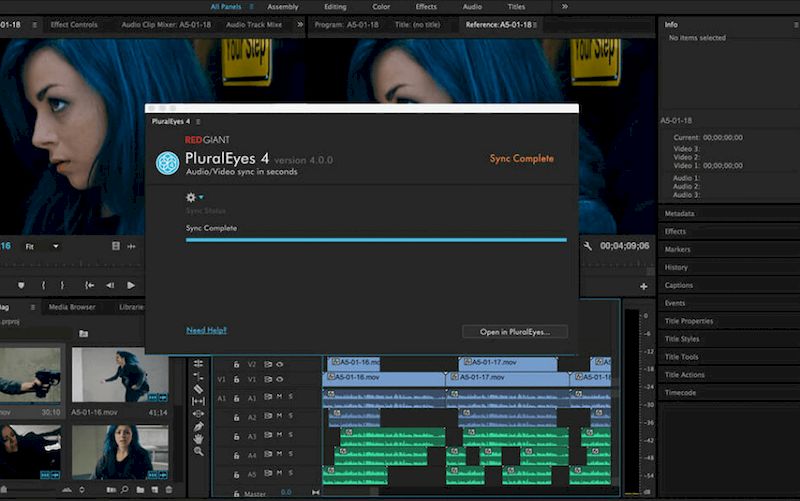Show hidden Source panel tabs via chevron

(300, 24)
